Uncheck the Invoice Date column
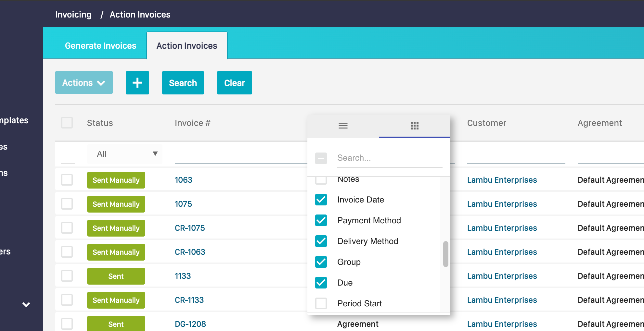Screen dimensions: 644x331 pyautogui.click(x=321, y=200)
